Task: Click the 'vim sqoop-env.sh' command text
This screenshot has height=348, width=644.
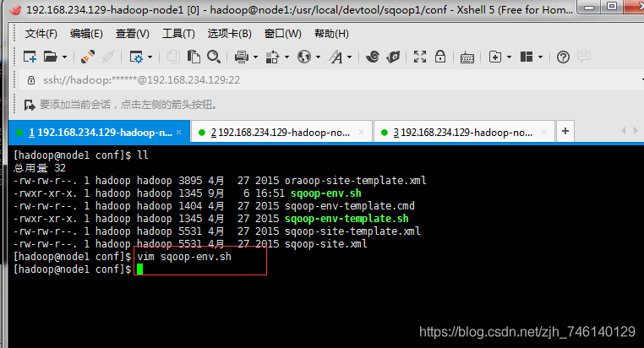Action: pyautogui.click(x=184, y=257)
